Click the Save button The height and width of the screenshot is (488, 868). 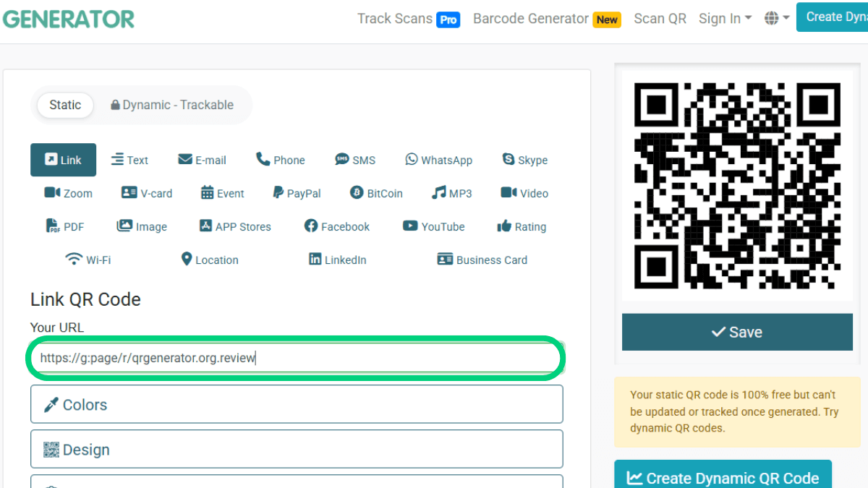[x=737, y=332]
